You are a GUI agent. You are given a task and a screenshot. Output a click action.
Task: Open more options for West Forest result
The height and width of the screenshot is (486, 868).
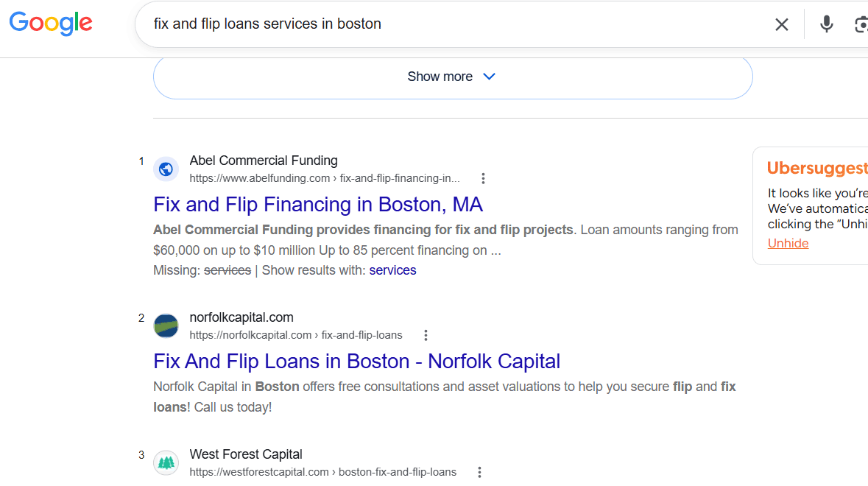pyautogui.click(x=479, y=472)
